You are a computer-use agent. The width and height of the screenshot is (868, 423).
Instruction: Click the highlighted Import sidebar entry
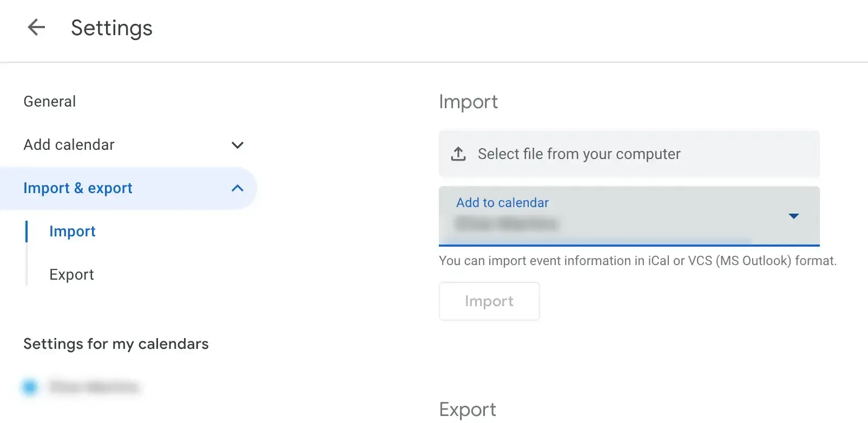(72, 231)
